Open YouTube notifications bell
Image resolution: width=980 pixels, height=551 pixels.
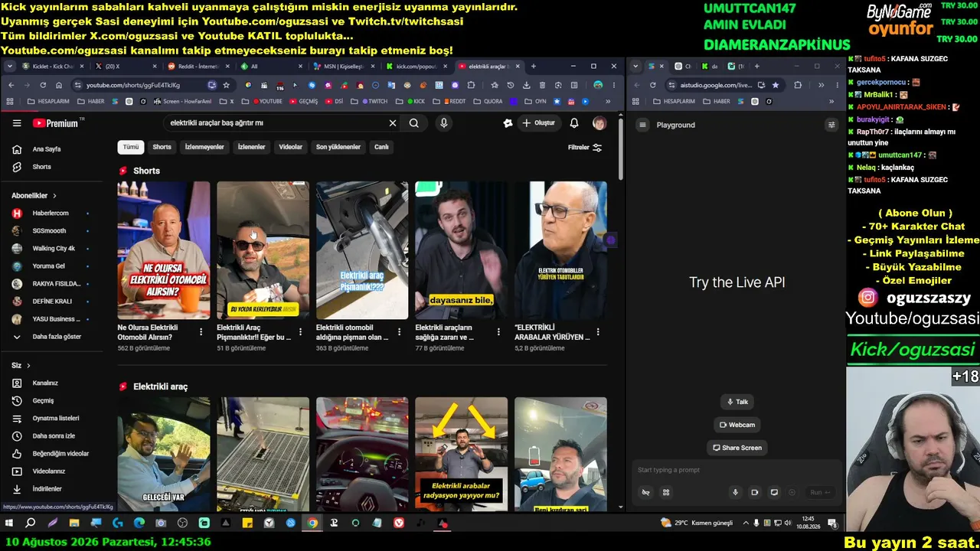[x=574, y=122]
